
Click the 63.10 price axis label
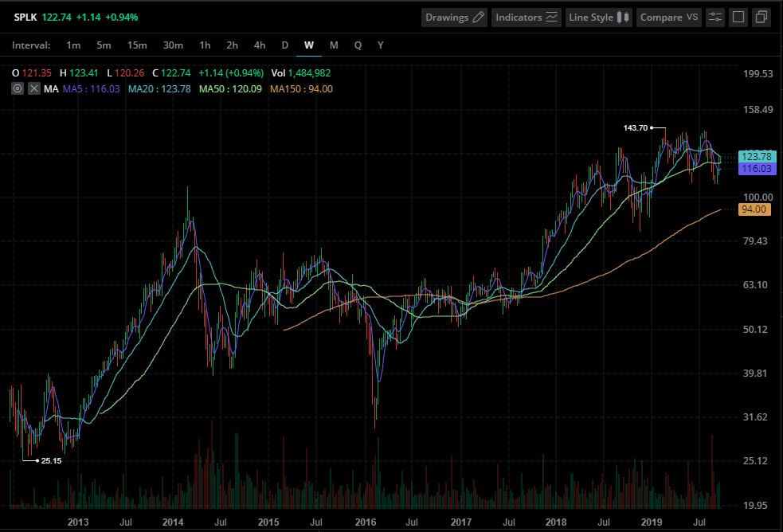tap(755, 285)
